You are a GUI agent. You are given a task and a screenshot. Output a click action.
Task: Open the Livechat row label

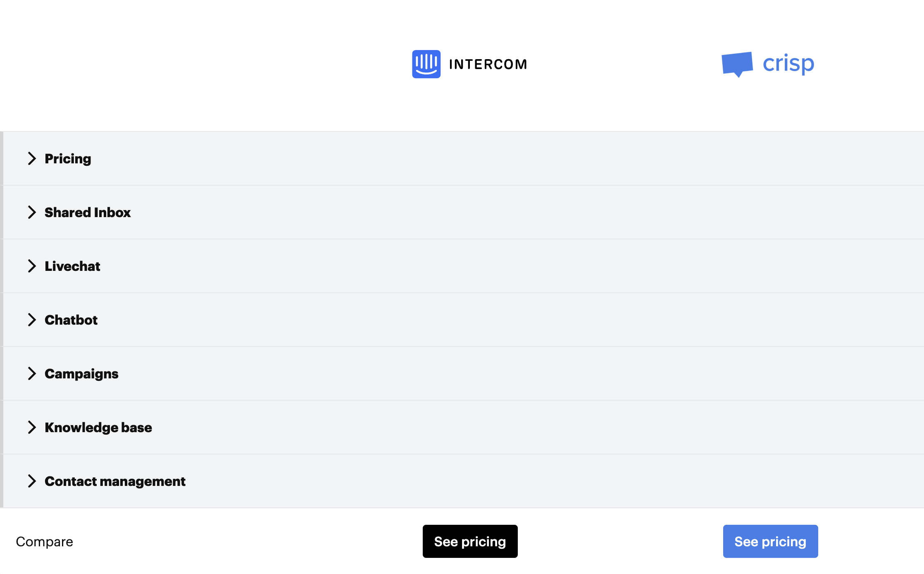tap(72, 266)
